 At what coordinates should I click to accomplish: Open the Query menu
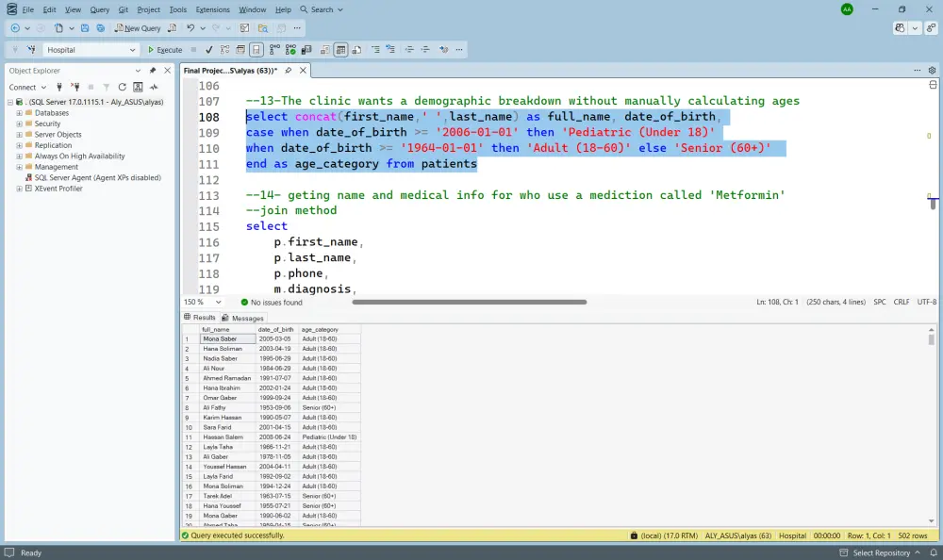tap(100, 9)
